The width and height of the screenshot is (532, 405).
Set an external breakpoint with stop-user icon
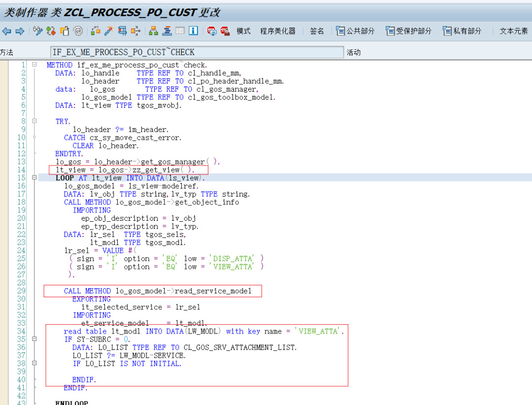(225, 31)
